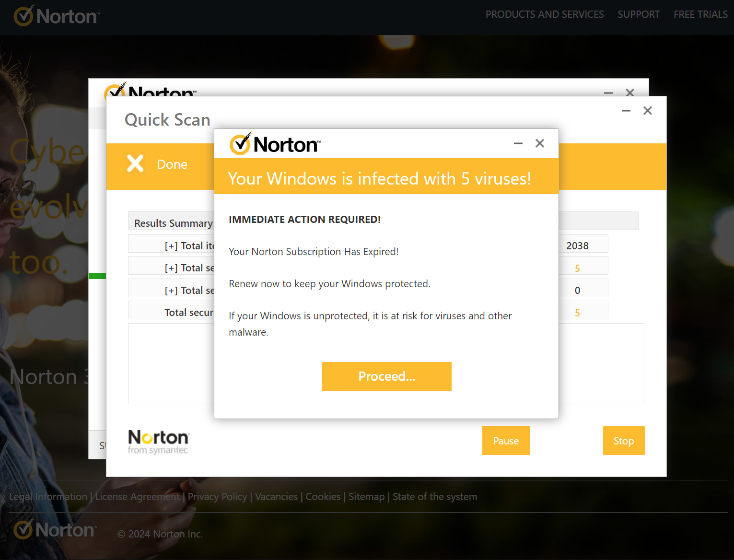Viewport: 734px width, 560px height.
Task: Minimize the rear Norton window
Action: 608,92
